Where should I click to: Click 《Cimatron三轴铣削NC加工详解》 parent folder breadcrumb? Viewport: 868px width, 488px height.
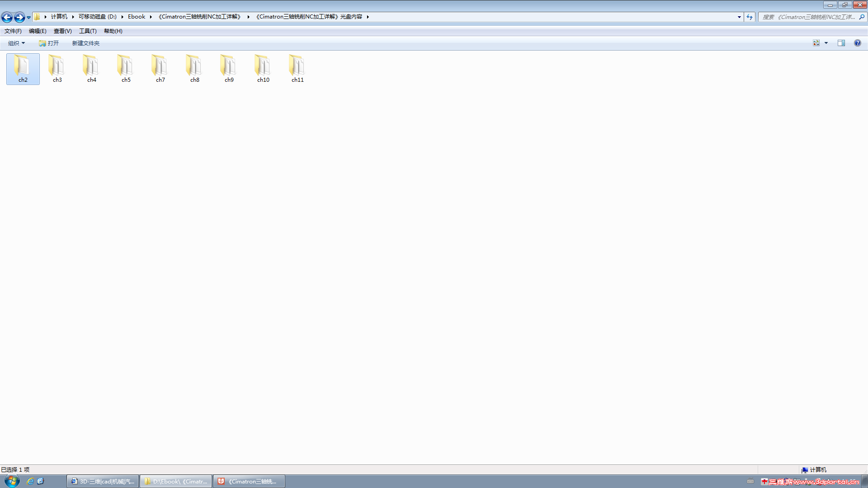[200, 17]
